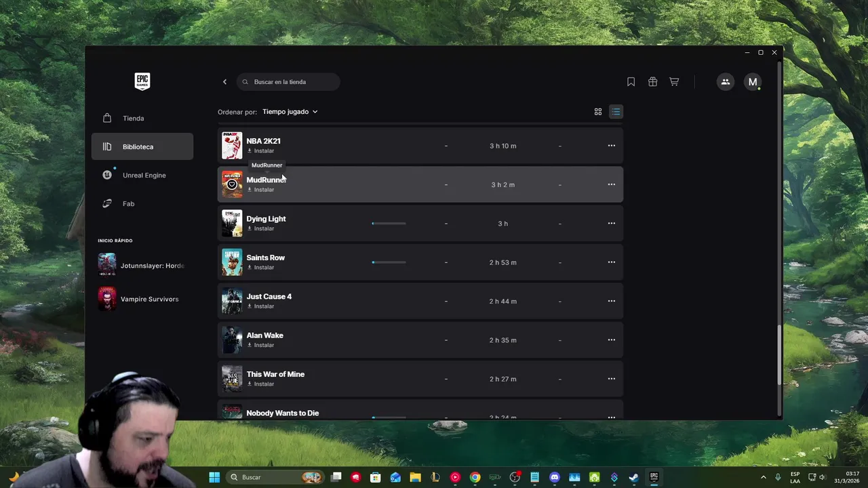This screenshot has height=488, width=868.
Task: Open the gift redeem icon
Action: pyautogui.click(x=652, y=82)
